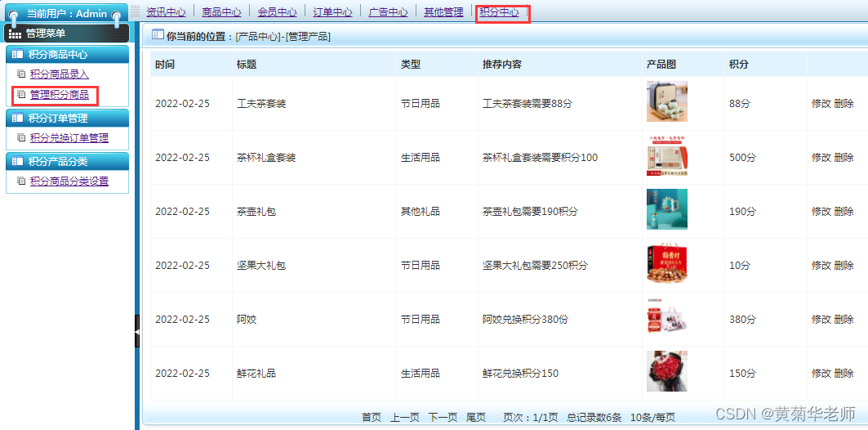Click the icon beside 积分商品录入
Screen dimensions: 868x430
(x=21, y=74)
